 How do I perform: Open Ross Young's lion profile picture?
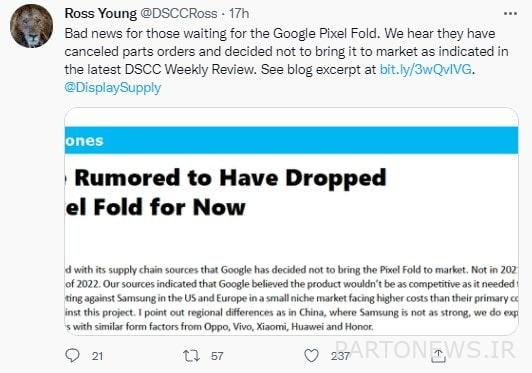(32, 26)
